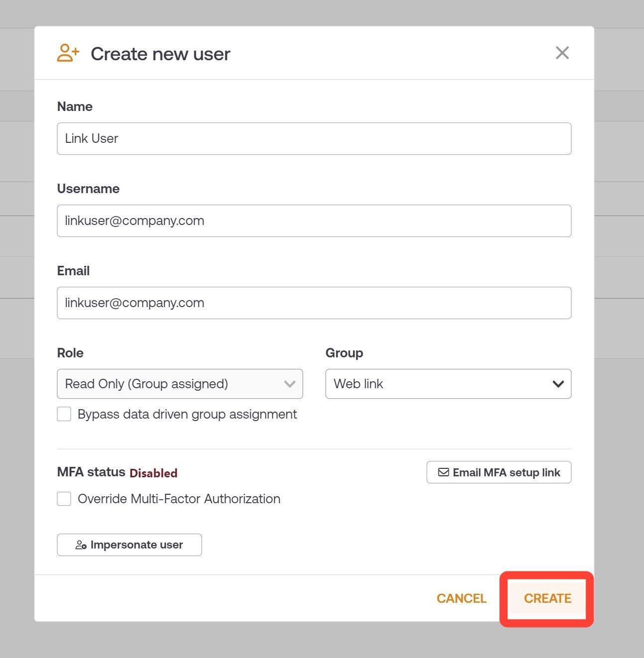The width and height of the screenshot is (644, 658).
Task: Expand the Group dropdown showing Web link
Action: click(x=448, y=384)
